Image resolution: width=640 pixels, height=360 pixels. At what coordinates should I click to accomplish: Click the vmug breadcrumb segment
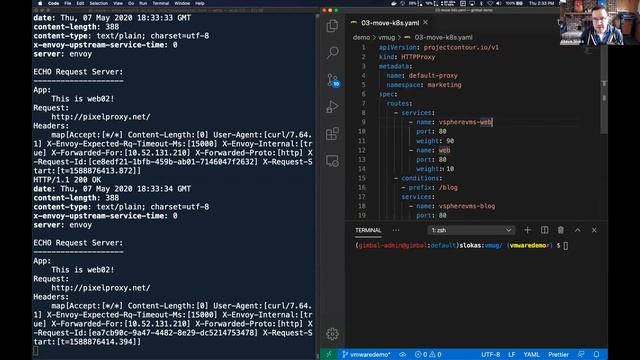(x=387, y=37)
